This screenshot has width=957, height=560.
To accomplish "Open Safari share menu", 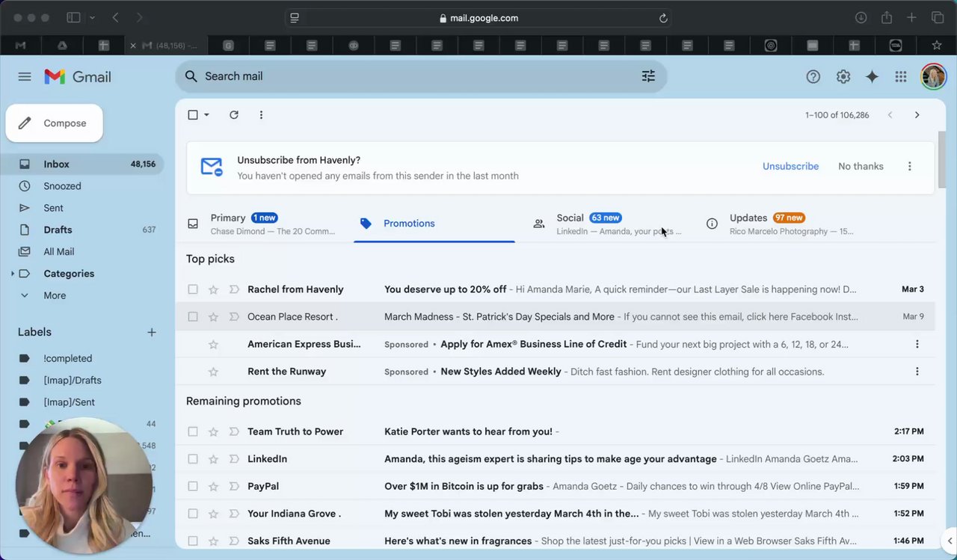I will (x=887, y=18).
